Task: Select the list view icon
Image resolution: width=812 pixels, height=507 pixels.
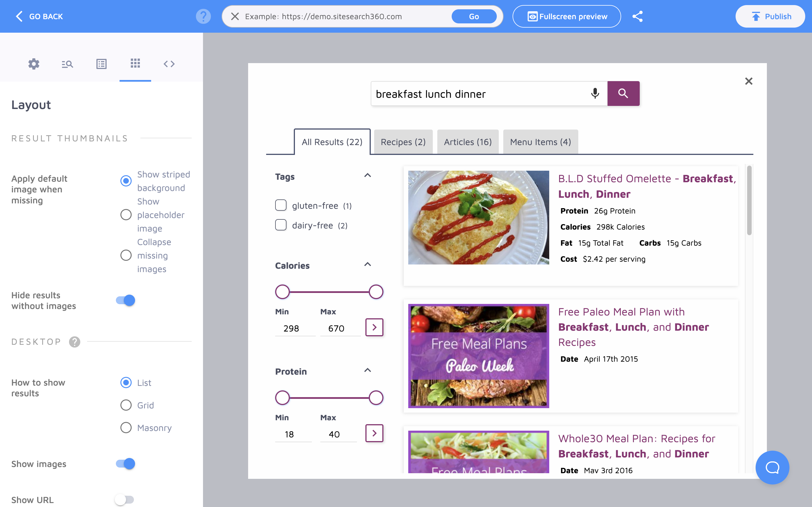Action: (101, 64)
